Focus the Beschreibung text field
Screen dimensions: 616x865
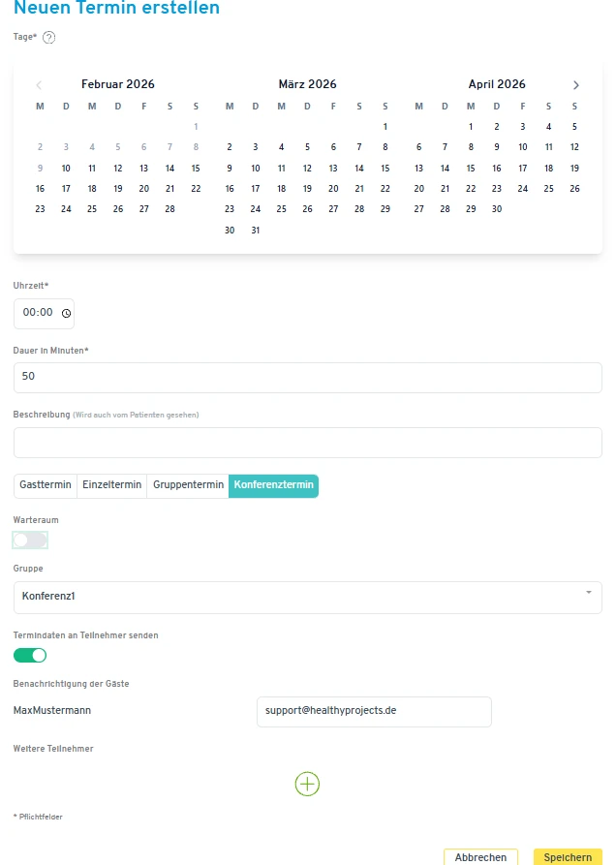pyautogui.click(x=308, y=443)
